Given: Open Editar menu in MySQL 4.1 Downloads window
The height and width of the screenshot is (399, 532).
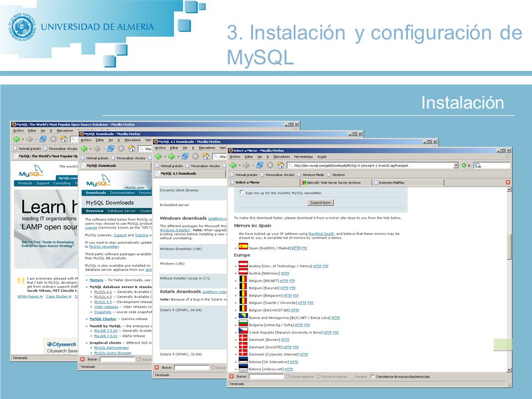Looking at the screenshot, I should tap(174, 148).
